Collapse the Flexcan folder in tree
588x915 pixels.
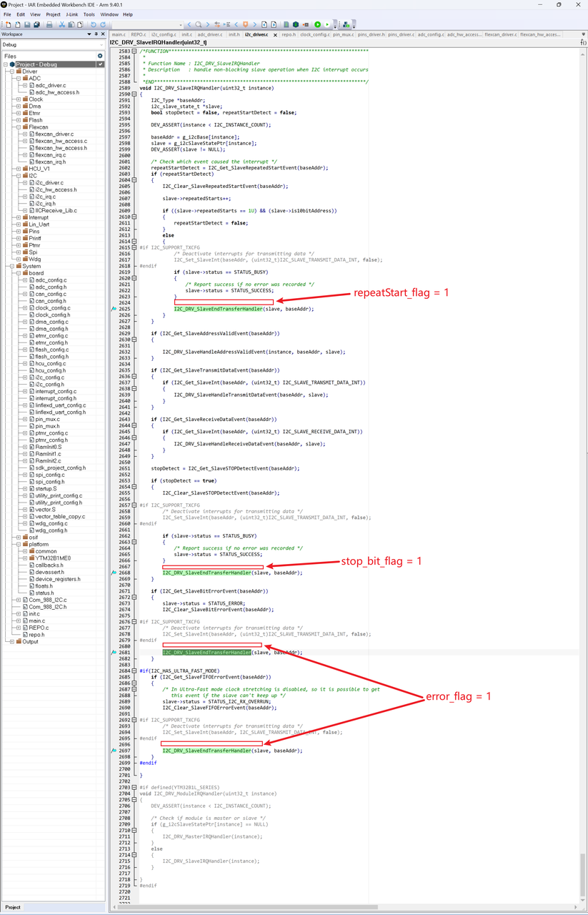click(19, 127)
